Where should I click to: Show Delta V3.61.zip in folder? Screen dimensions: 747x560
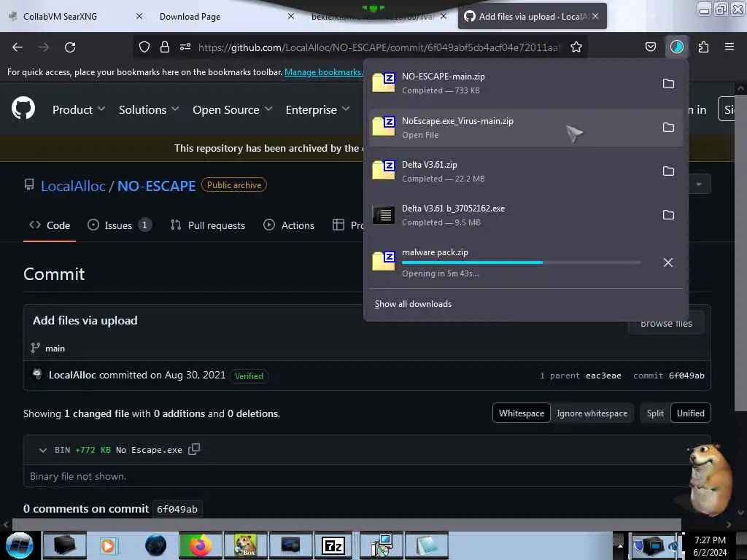[668, 171]
